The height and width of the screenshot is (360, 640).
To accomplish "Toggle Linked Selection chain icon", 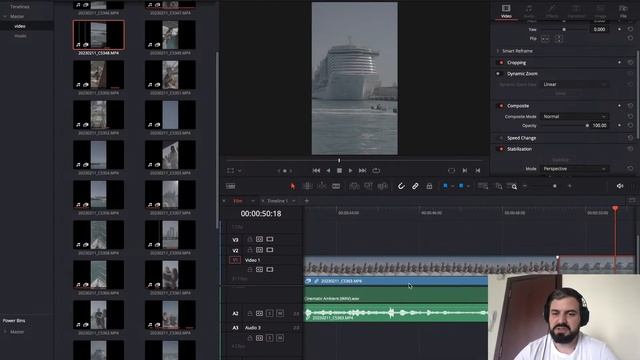I will click(415, 186).
